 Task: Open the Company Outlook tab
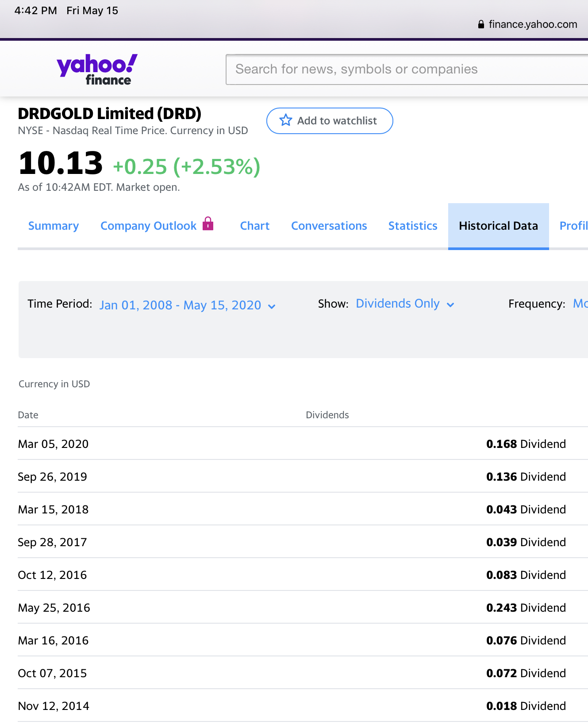[x=148, y=226]
